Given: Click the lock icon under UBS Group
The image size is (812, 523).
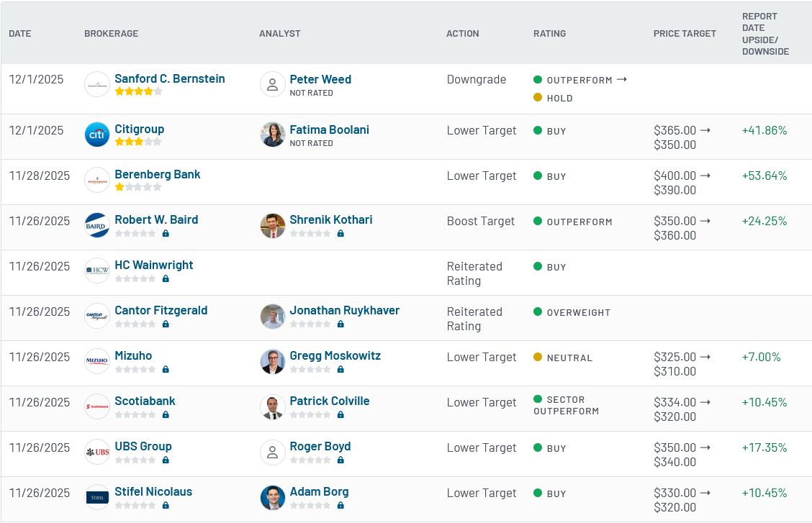Looking at the screenshot, I should [166, 460].
